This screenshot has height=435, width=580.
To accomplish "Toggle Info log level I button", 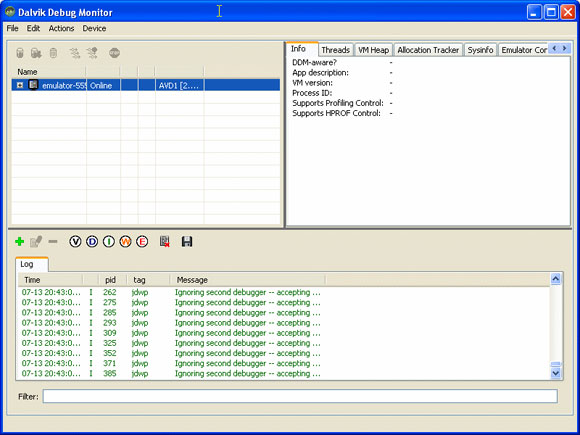I will pyautogui.click(x=109, y=242).
